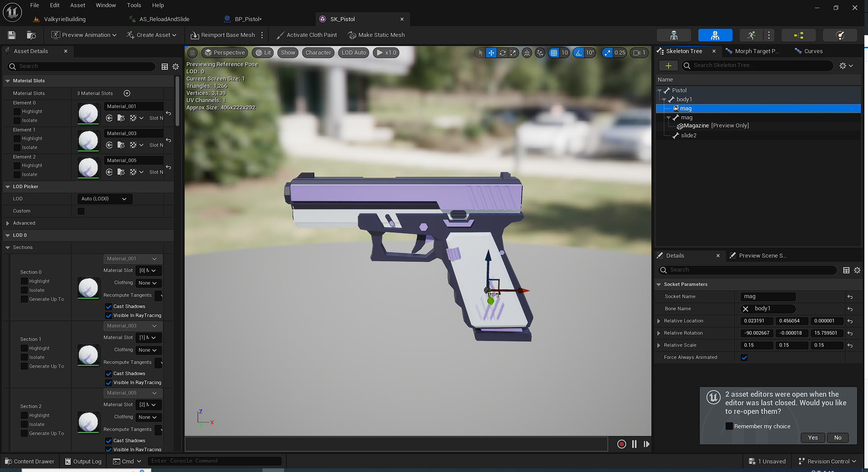Check Remember my choice
868x472 pixels.
coord(729,426)
